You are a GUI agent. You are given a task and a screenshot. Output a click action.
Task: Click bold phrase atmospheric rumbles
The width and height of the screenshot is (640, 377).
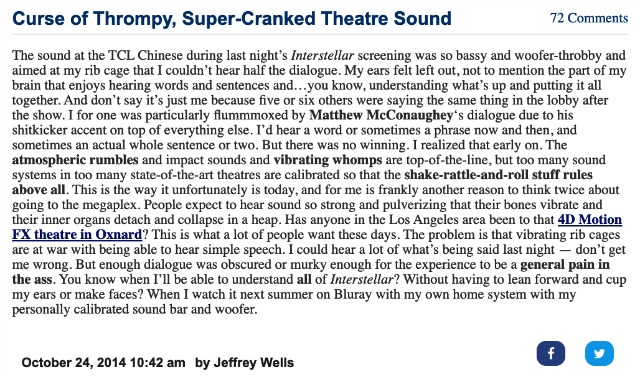coord(75,160)
